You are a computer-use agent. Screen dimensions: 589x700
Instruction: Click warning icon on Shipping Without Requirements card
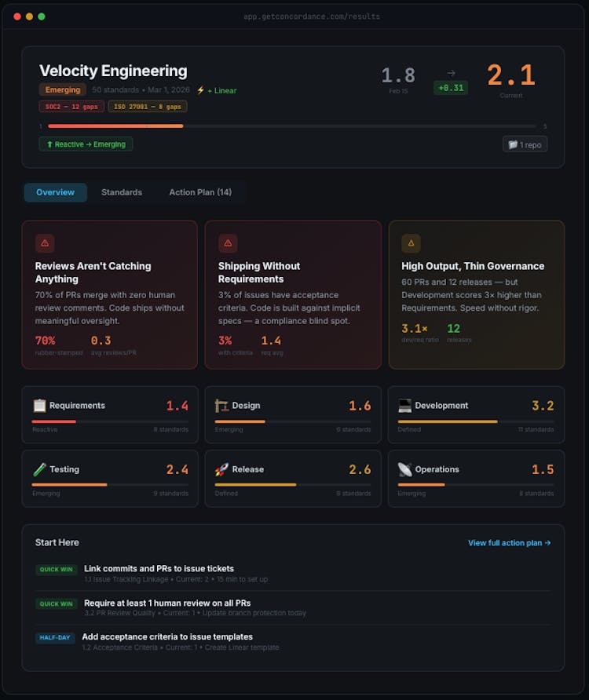coord(228,243)
